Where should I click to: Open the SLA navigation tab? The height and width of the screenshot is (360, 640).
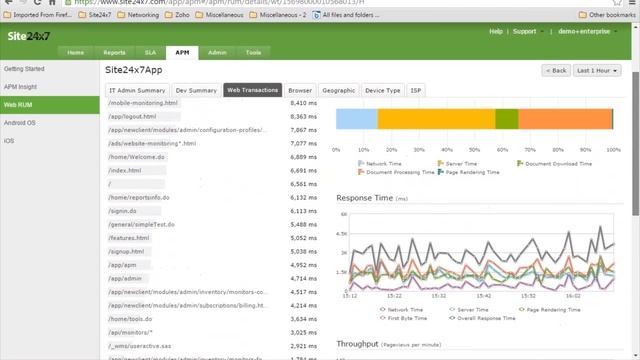coord(150,53)
